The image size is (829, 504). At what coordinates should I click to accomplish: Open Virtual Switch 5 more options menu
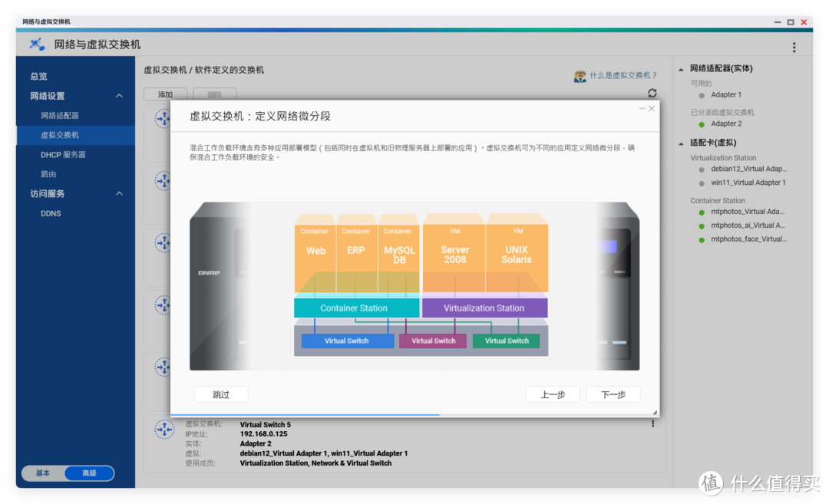coord(652,423)
